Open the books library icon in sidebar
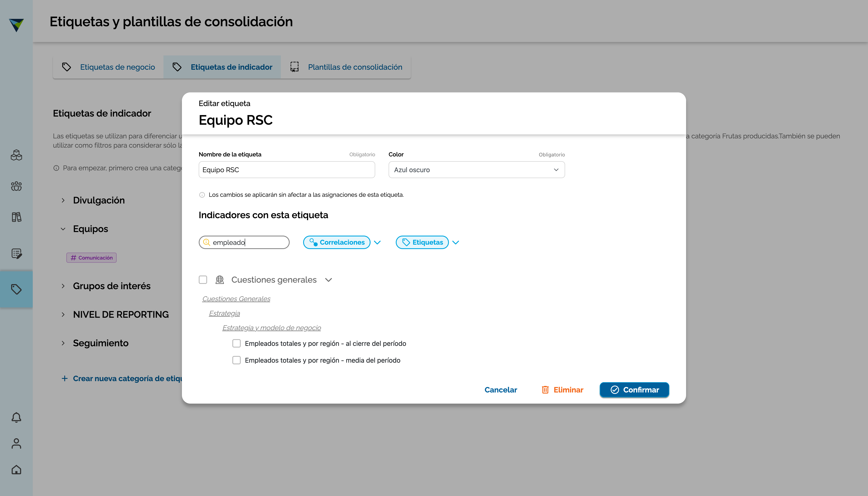 coord(16,217)
